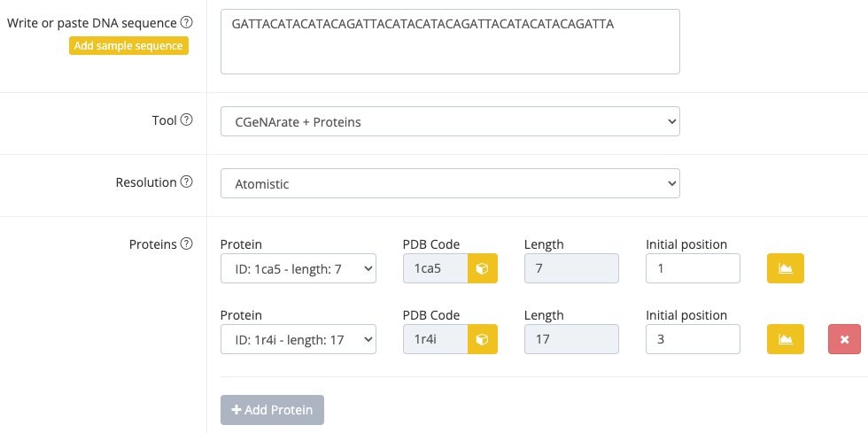The width and height of the screenshot is (868, 433).
Task: Open Protein dropdown showing ID: 1ca5
Action: [298, 268]
